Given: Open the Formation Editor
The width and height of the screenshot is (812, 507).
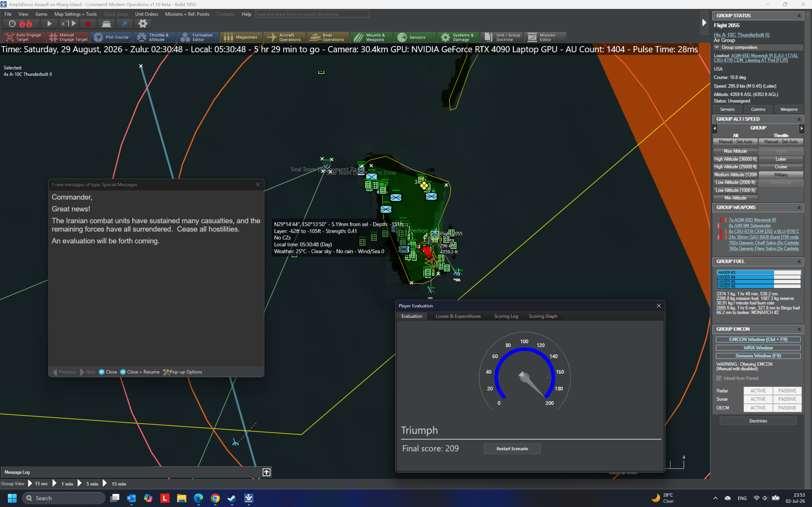Looking at the screenshot, I should point(198,37).
